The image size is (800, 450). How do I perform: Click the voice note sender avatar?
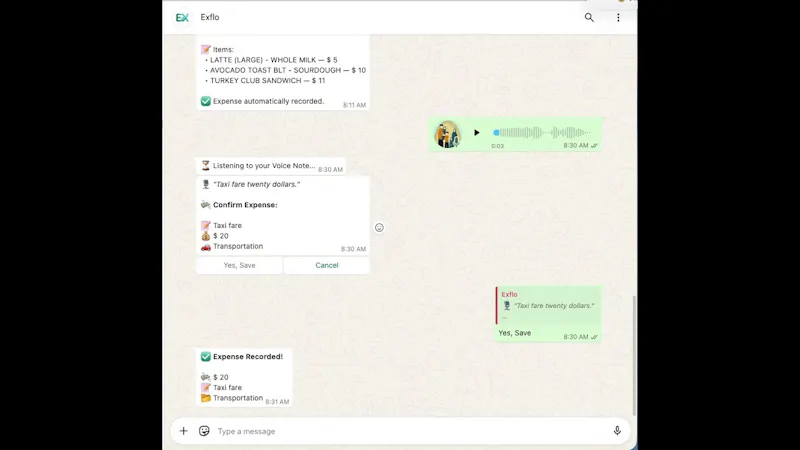pos(447,134)
